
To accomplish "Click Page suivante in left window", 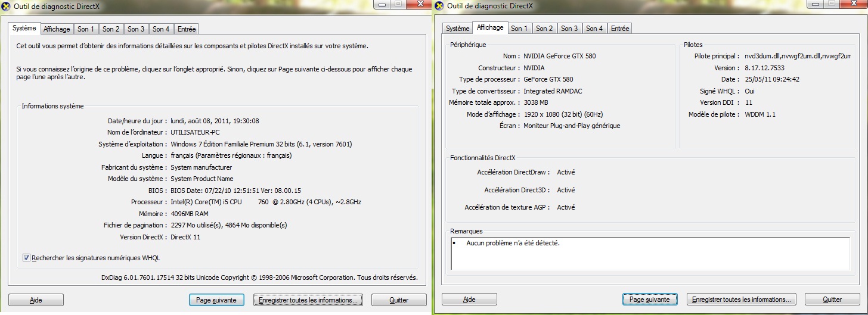I will [216, 300].
